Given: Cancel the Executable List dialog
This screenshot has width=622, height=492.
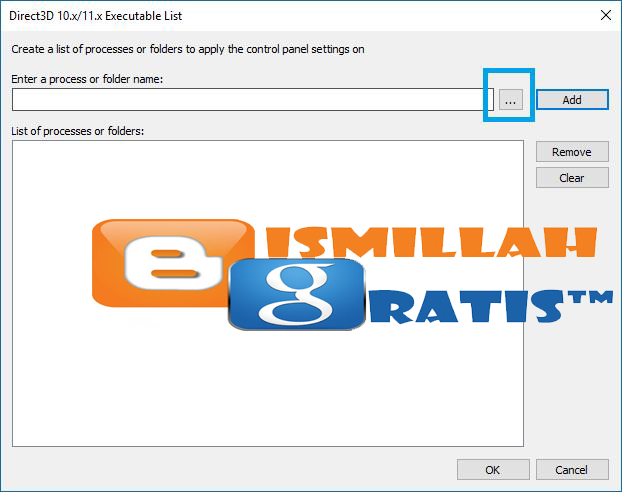Looking at the screenshot, I should point(572,470).
